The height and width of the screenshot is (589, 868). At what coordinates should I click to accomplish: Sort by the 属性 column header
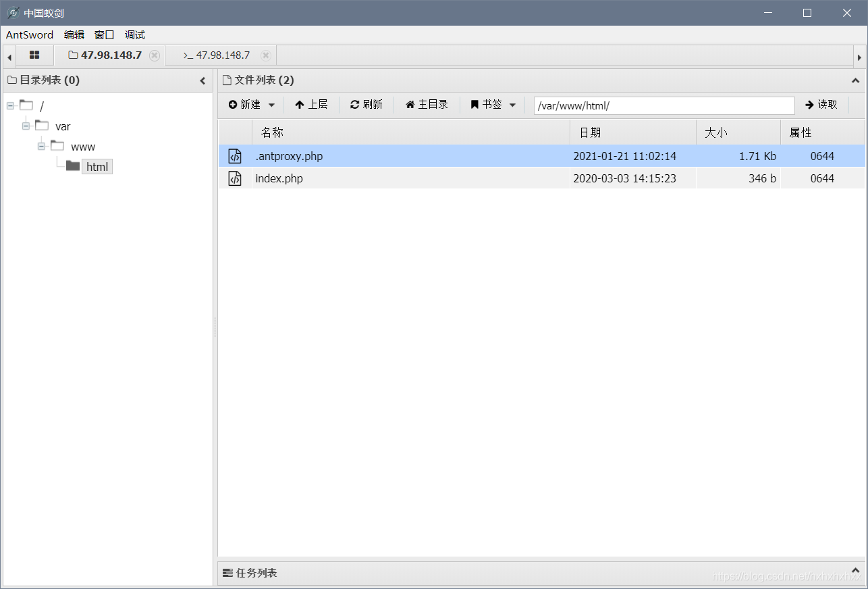click(822, 132)
